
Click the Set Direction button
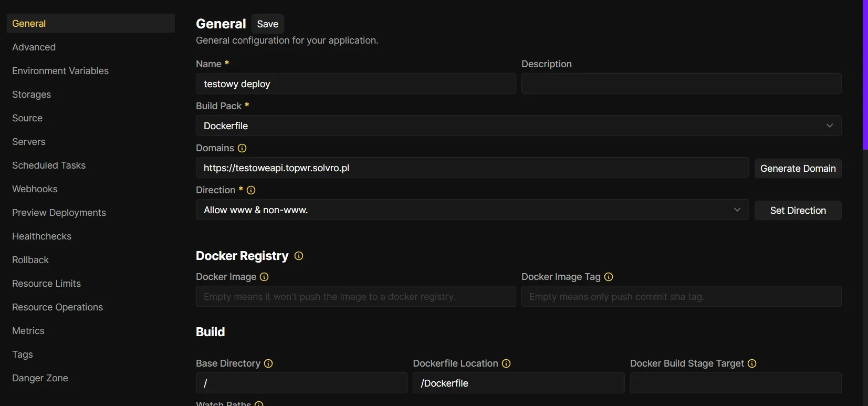tap(798, 211)
